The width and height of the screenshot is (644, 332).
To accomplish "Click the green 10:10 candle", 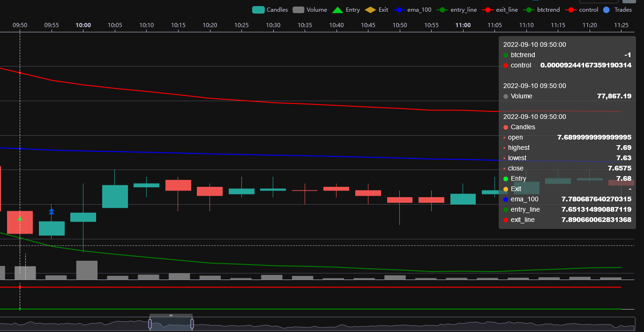I will click(146, 185).
